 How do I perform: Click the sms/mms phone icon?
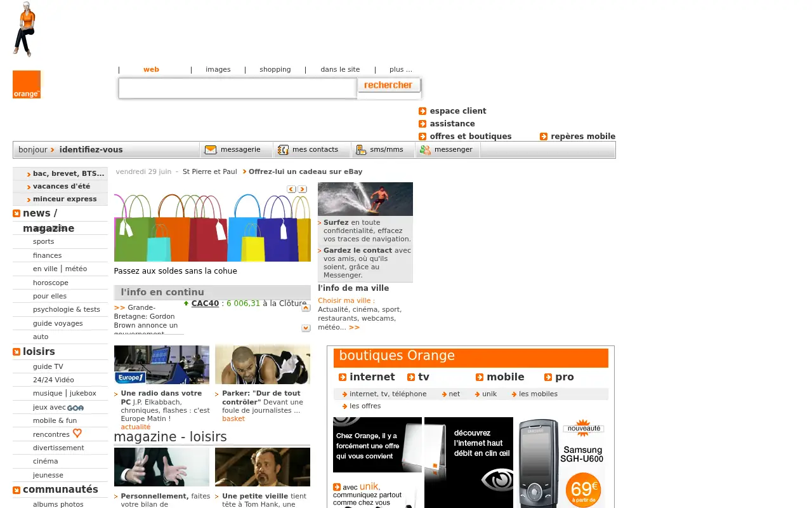(361, 150)
